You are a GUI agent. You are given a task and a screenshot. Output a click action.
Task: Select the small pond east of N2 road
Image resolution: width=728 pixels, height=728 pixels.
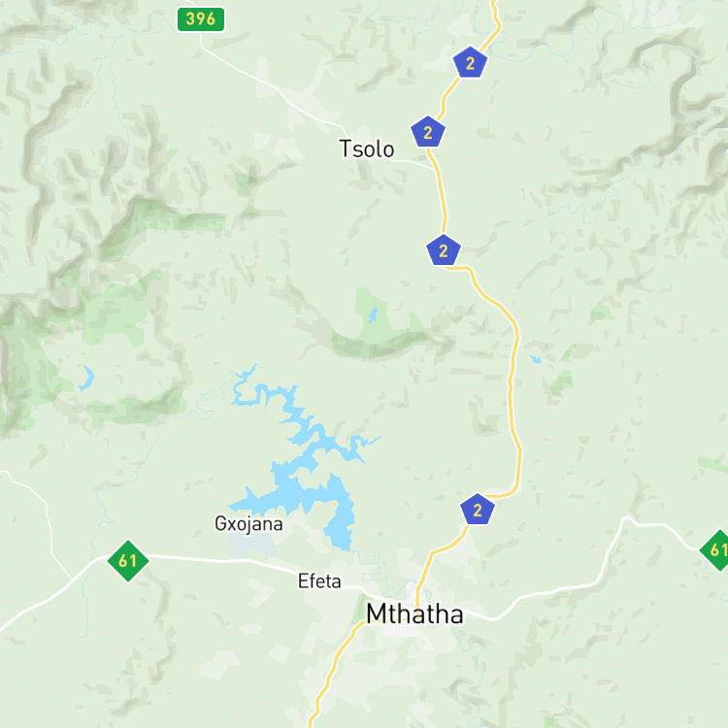[535, 359]
